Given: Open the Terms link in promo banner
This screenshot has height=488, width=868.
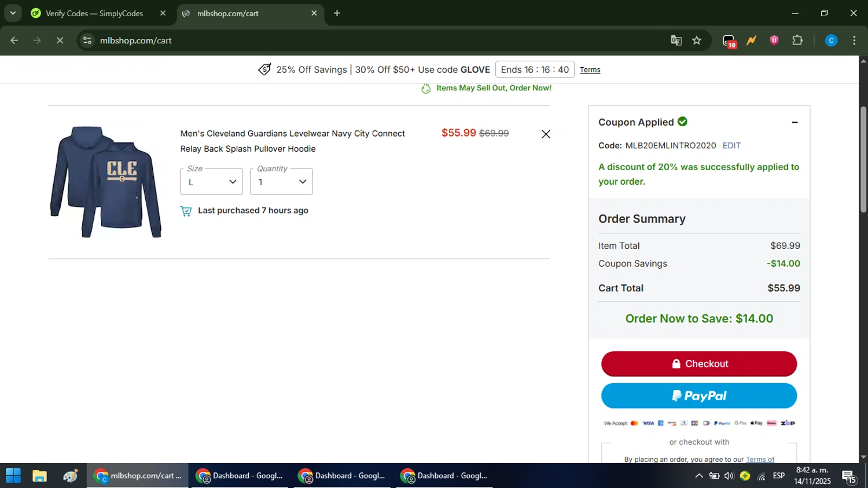Looking at the screenshot, I should (590, 70).
